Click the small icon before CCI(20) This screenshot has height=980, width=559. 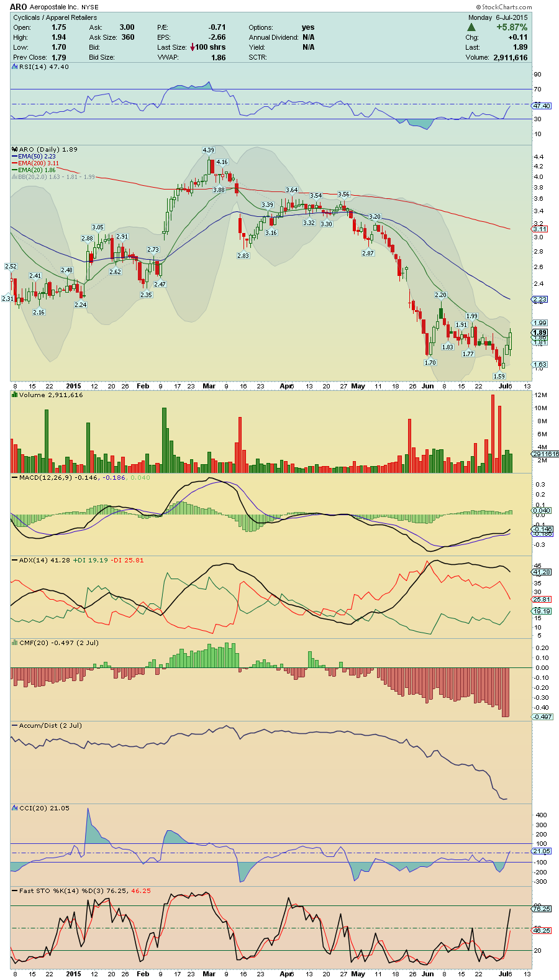(x=15, y=808)
